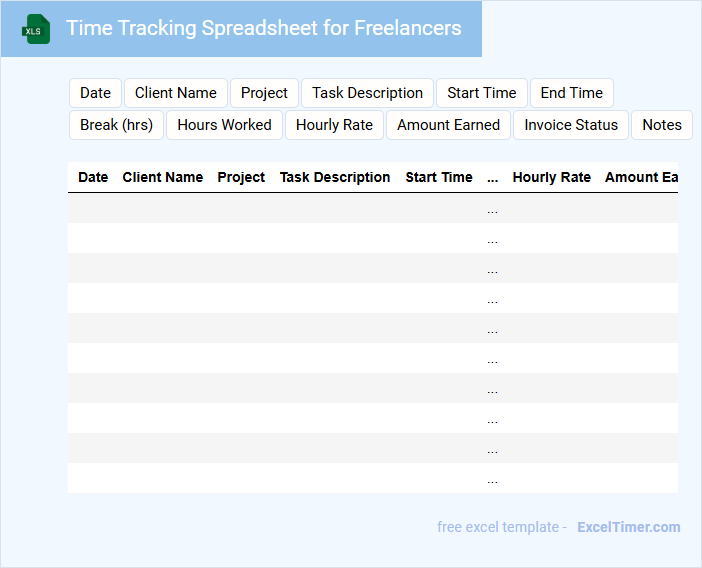This screenshot has width=702, height=568.
Task: Select the Hours Worked tag
Action: 224,125
